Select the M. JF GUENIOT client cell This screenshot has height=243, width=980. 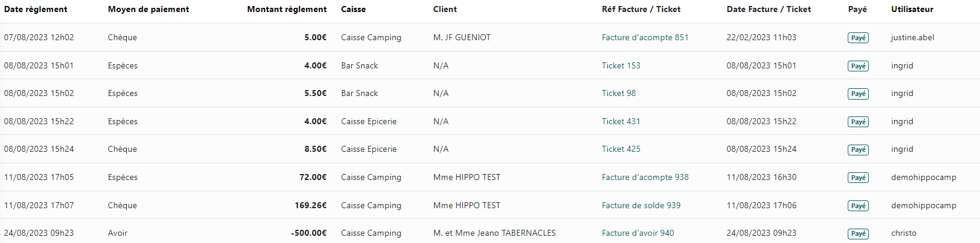pyautogui.click(x=461, y=37)
